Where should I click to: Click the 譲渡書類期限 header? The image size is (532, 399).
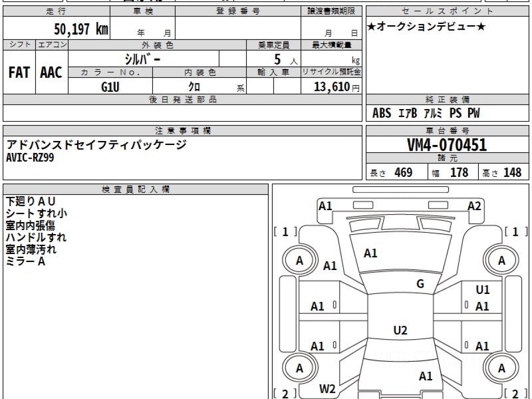[x=331, y=12]
